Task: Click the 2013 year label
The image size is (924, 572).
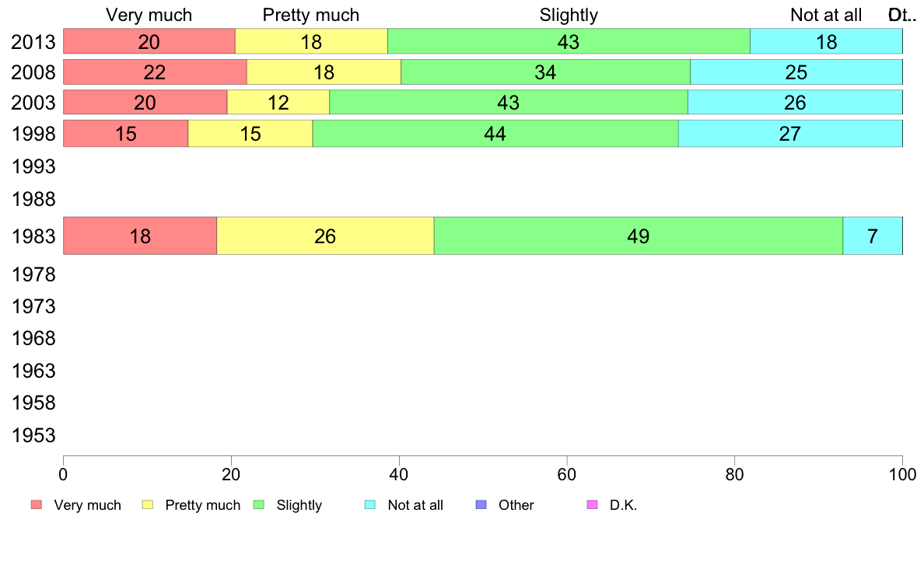Action: (33, 43)
